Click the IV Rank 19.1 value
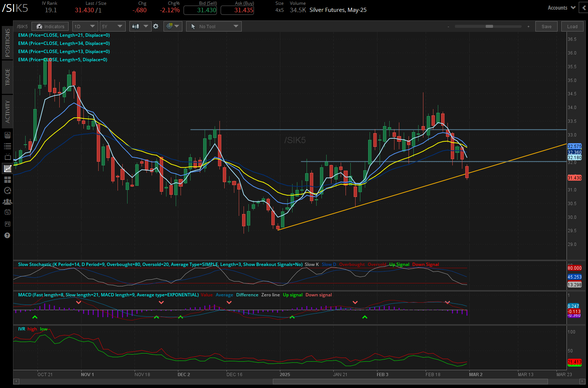This screenshot has width=588, height=388. (x=51, y=10)
